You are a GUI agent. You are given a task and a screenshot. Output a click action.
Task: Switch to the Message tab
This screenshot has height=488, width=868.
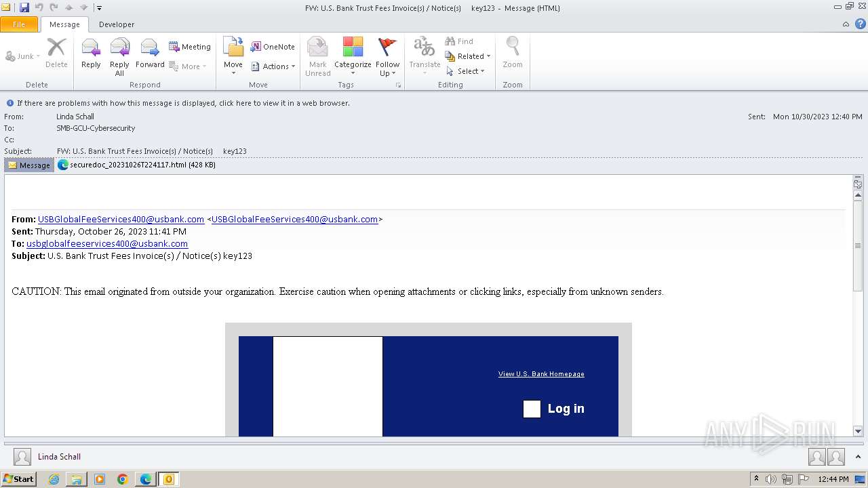[64, 24]
